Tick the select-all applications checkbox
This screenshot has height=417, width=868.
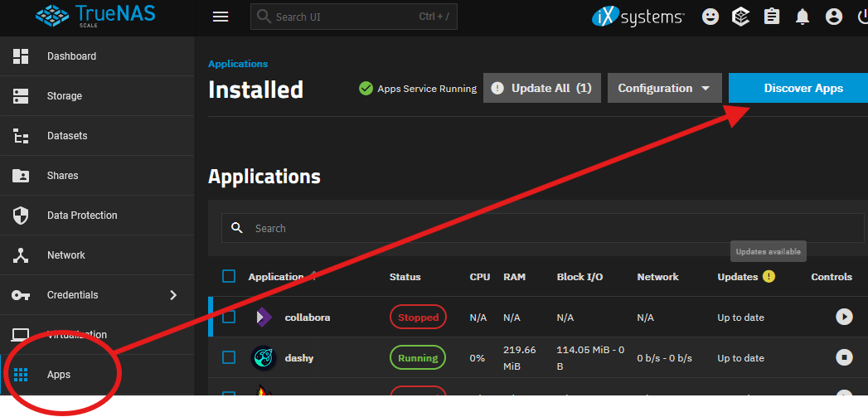[229, 276]
